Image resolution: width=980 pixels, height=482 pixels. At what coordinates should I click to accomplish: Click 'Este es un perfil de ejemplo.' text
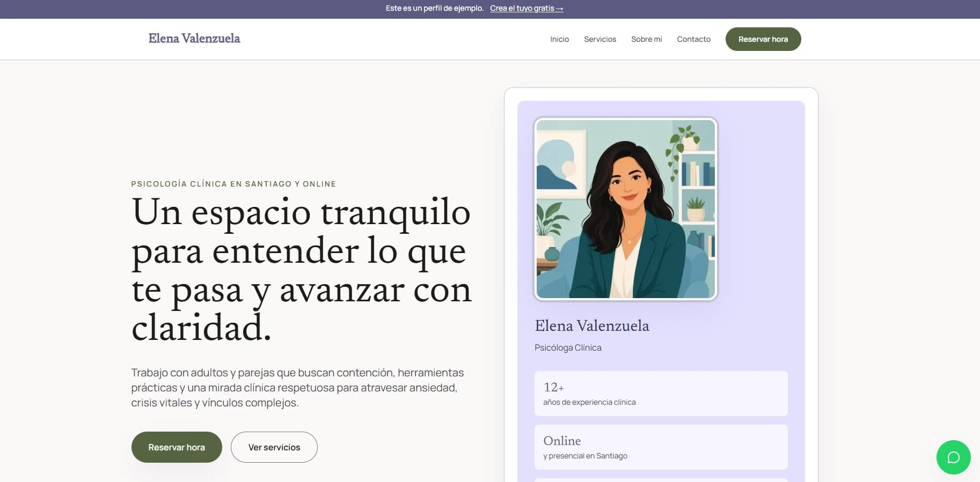pos(434,9)
